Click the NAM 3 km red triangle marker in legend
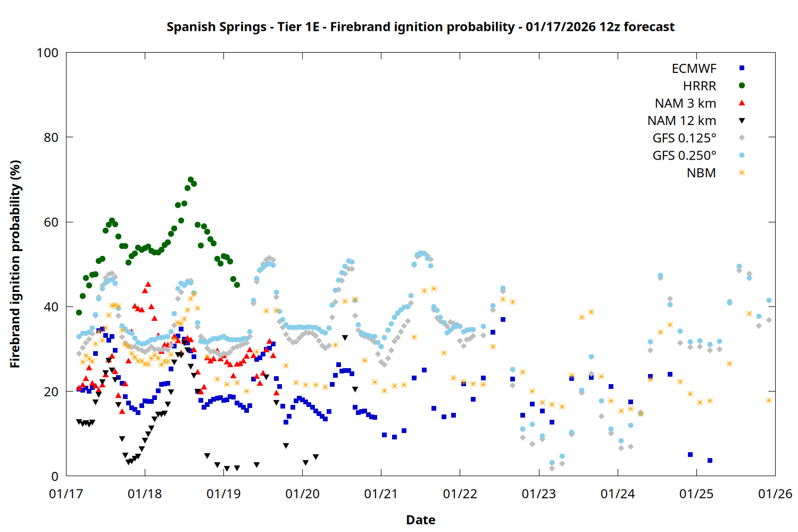Image resolution: width=798 pixels, height=532 pixels. 742,103
